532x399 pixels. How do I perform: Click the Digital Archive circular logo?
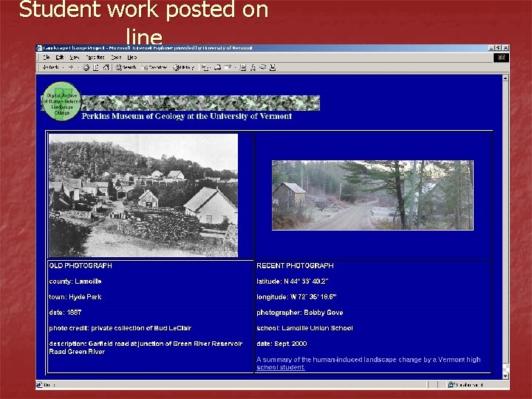click(62, 101)
